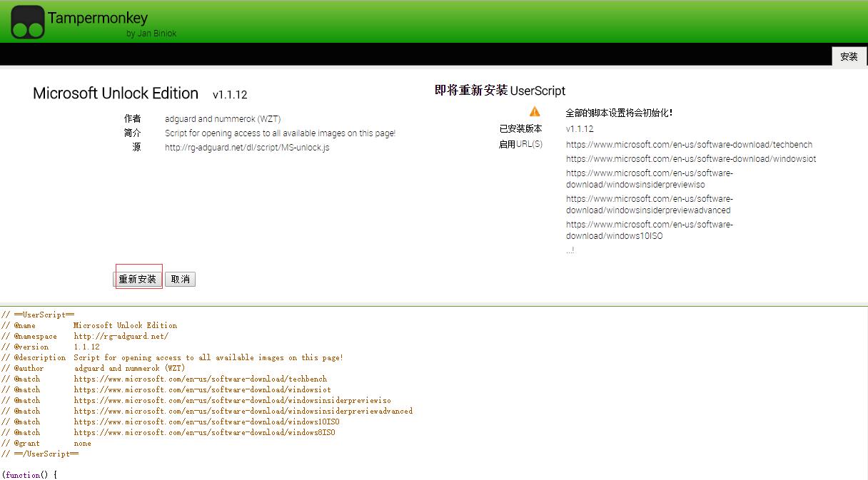Click the @description line in script code
The width and height of the screenshot is (868, 480).
tap(172, 357)
